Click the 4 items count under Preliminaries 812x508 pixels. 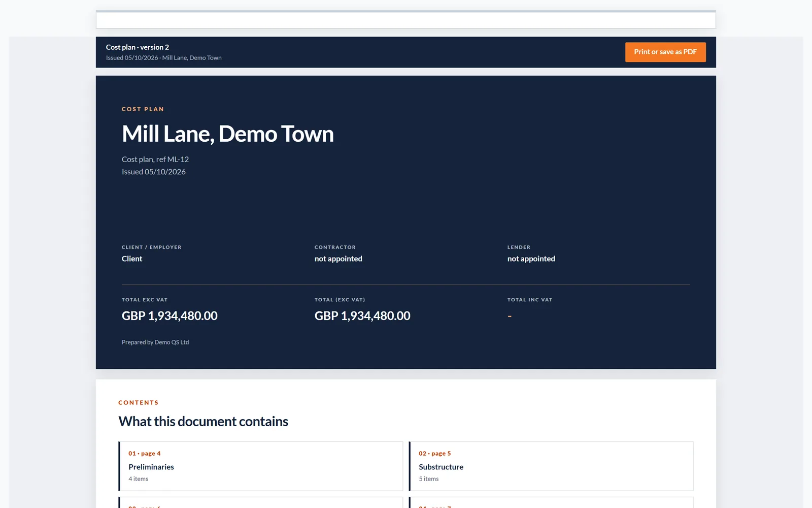[139, 479]
